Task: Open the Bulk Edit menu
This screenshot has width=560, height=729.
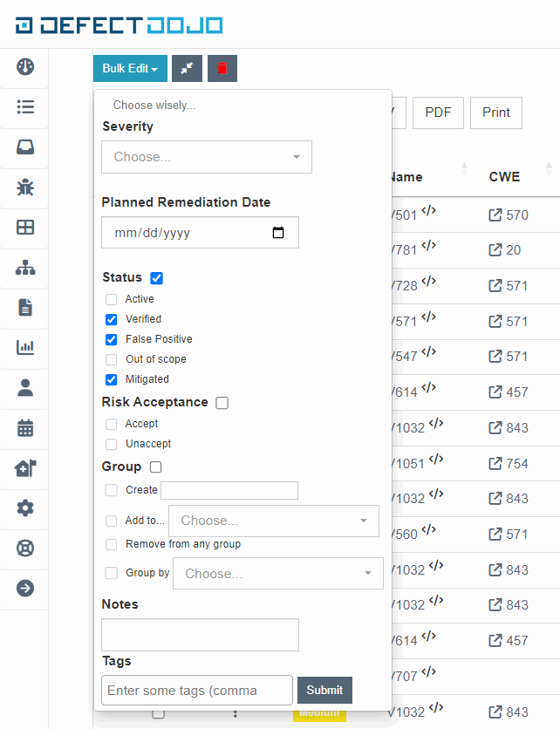Action: coord(129,68)
